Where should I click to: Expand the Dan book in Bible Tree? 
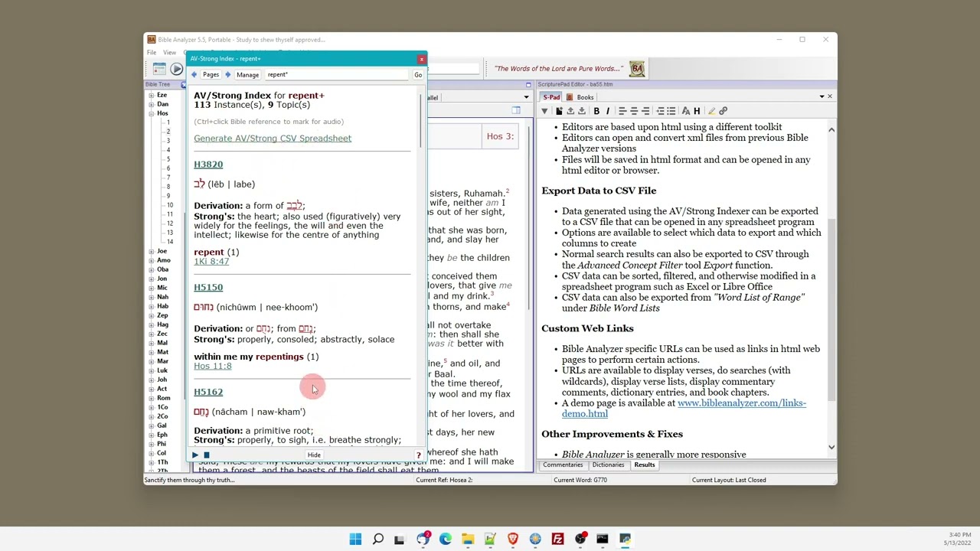tap(152, 104)
